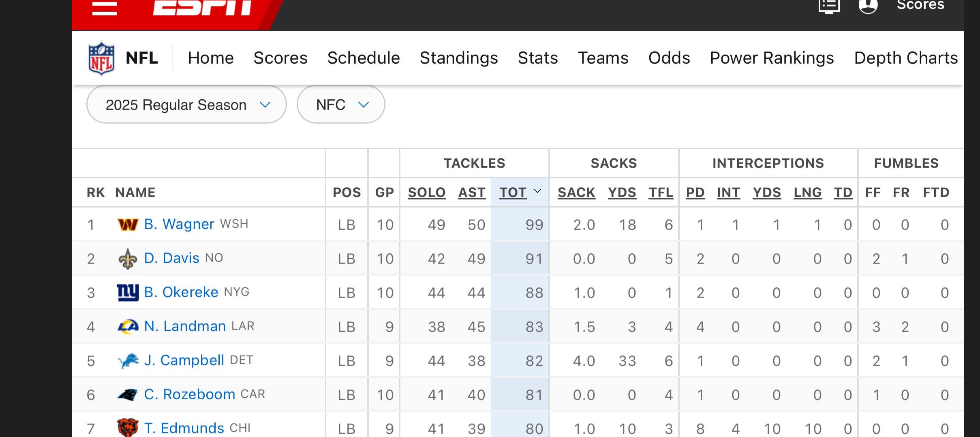Click the NFL shield logo

click(101, 58)
